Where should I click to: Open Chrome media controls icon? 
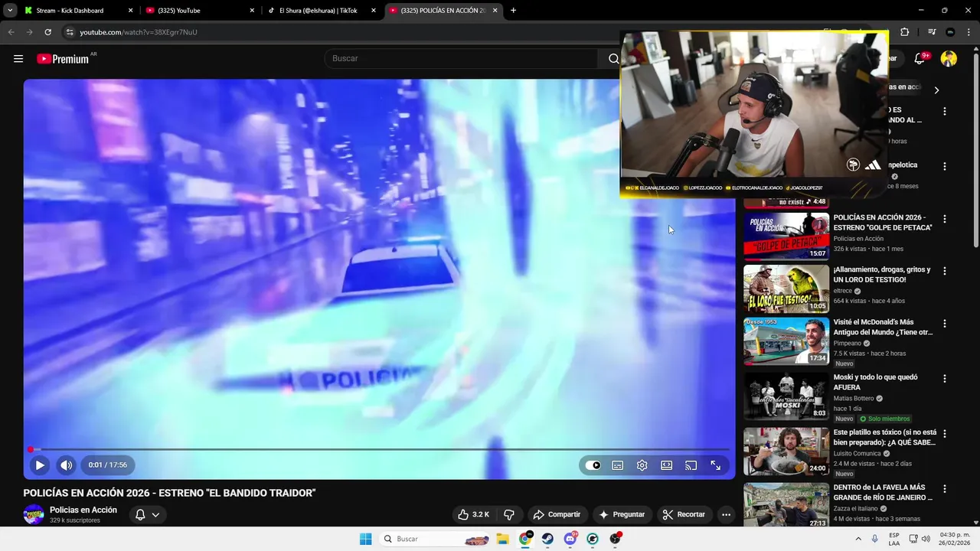click(x=932, y=32)
